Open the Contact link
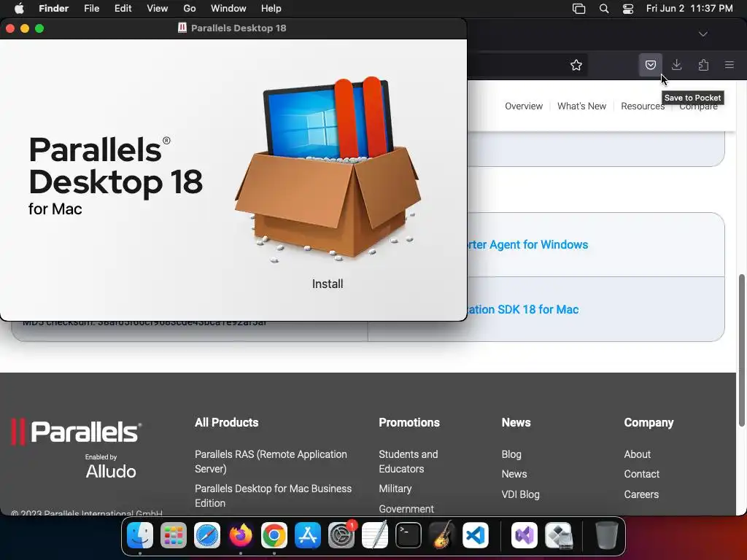The width and height of the screenshot is (747, 560). point(642,474)
